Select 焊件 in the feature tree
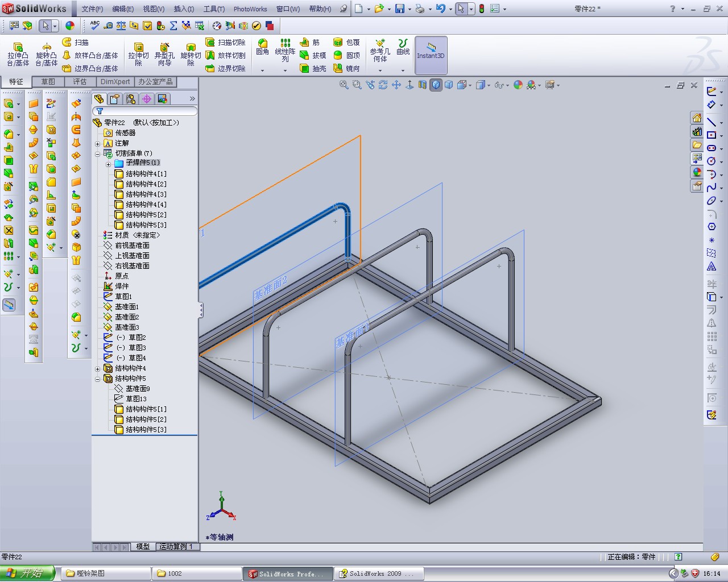This screenshot has height=582, width=728. [x=116, y=286]
